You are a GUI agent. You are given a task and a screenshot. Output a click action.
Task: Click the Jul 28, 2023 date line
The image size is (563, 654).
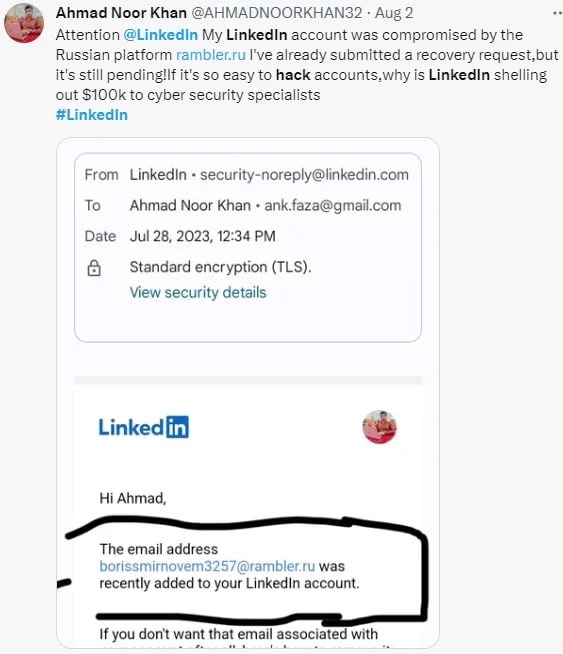203,236
